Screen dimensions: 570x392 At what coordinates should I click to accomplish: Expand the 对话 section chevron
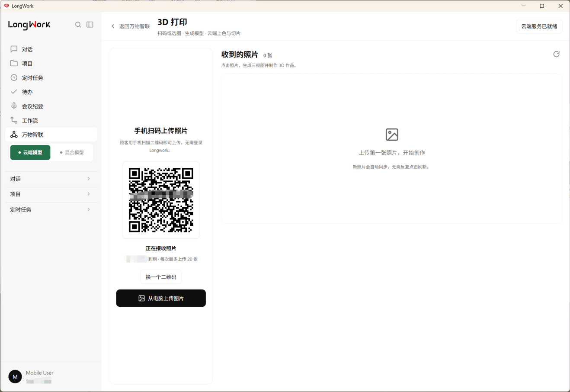(x=89, y=179)
